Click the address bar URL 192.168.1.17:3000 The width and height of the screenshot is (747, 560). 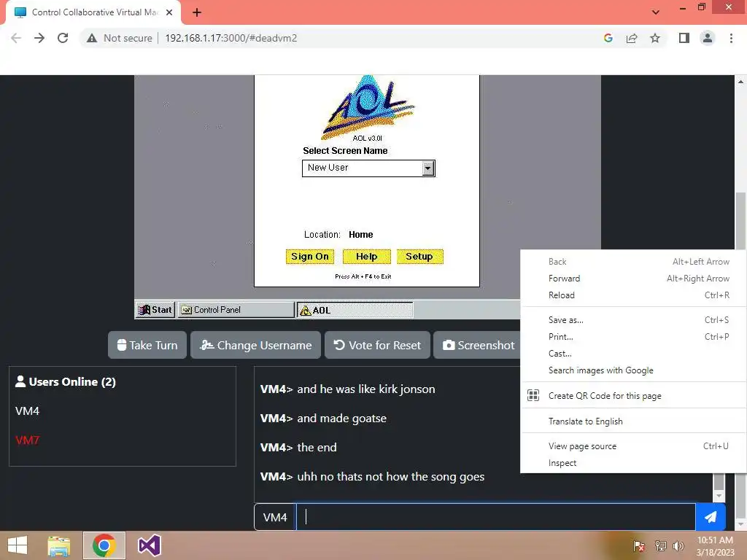click(x=231, y=38)
